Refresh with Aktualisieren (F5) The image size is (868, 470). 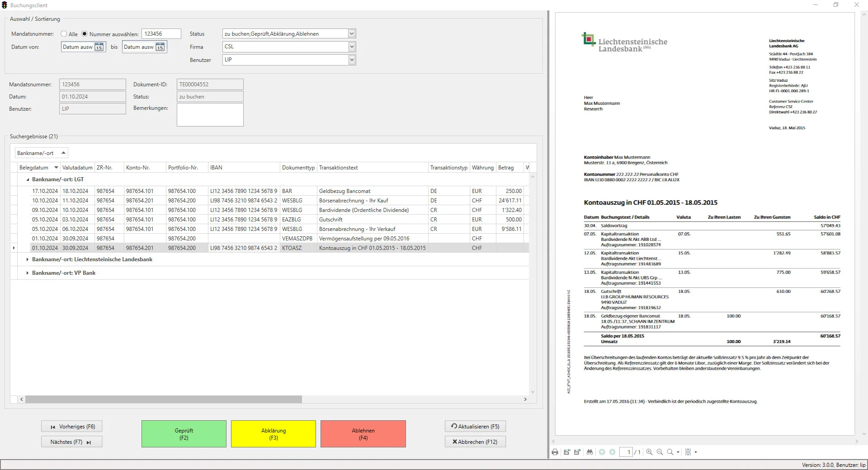475,427
